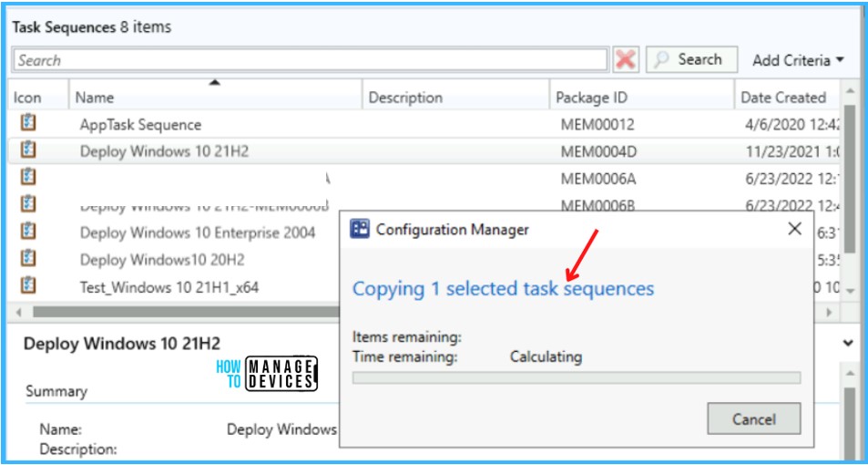Click the details pane scroll up arrow
868x465 pixels.
(x=849, y=373)
